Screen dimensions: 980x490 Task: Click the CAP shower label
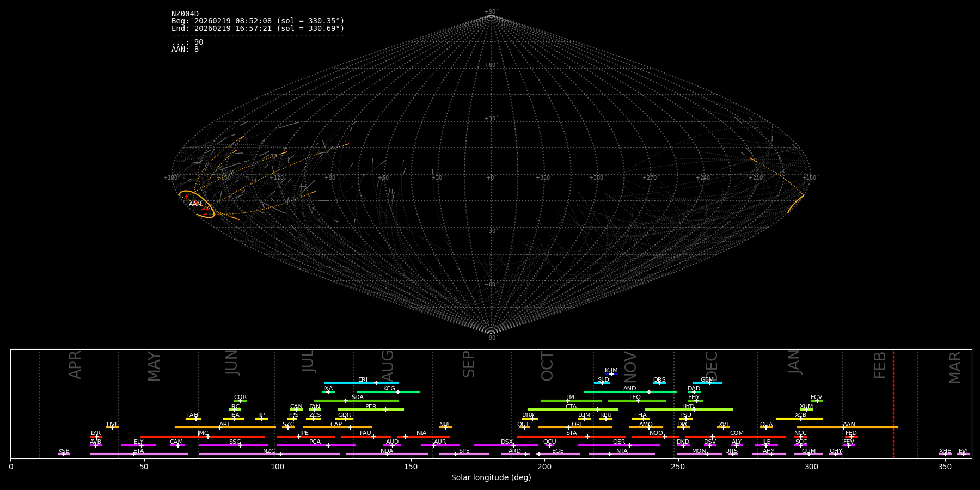tap(336, 425)
